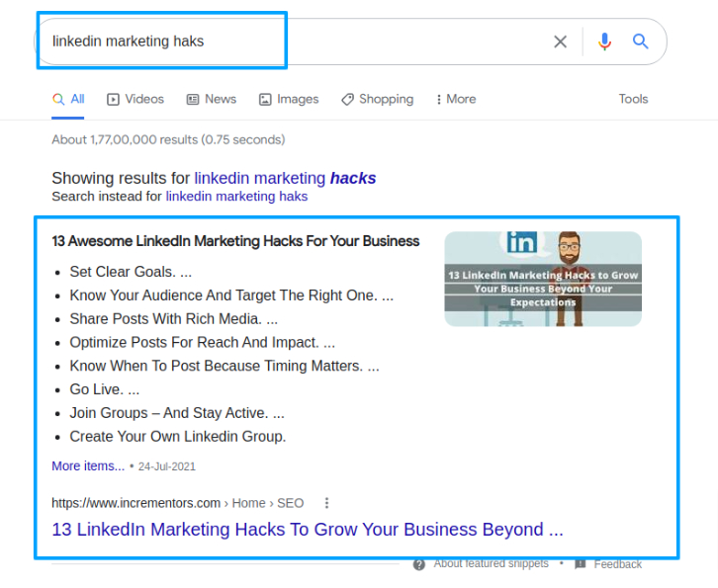
Task: Click the Feedback link
Action: (x=617, y=564)
